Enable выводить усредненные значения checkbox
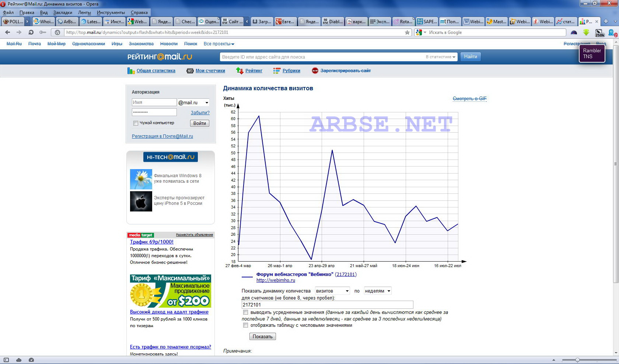 (x=245, y=312)
